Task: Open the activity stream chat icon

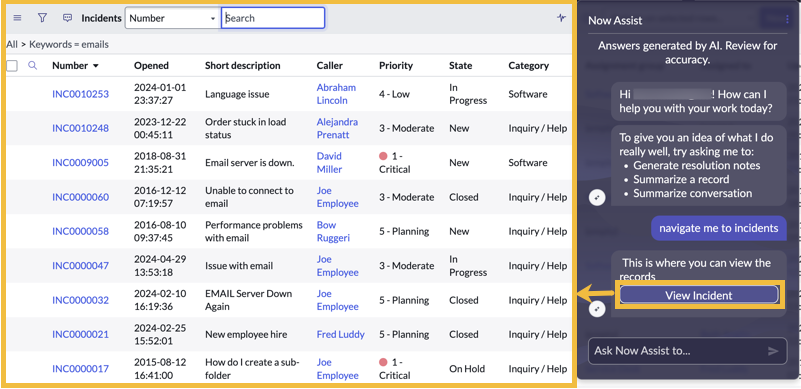Action: click(x=67, y=18)
